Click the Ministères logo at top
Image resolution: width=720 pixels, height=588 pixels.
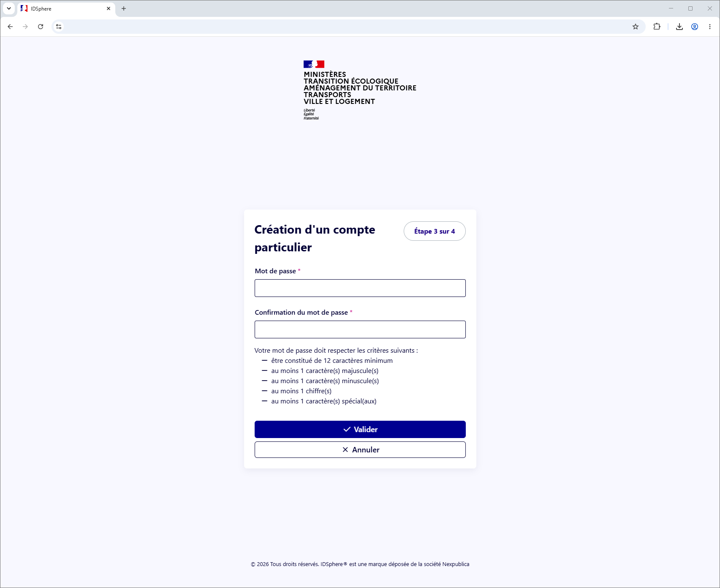(360, 90)
